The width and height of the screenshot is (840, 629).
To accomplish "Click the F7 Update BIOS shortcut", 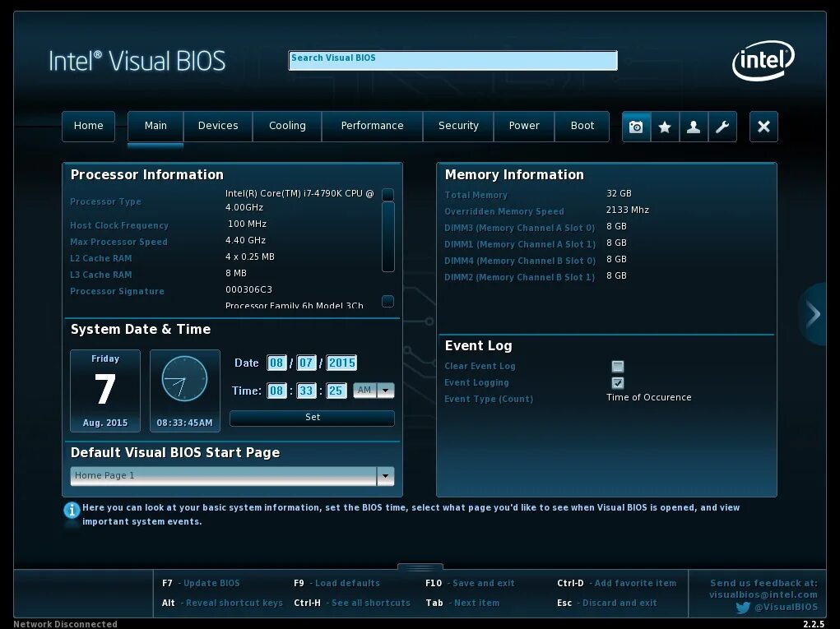I will coord(201,583).
